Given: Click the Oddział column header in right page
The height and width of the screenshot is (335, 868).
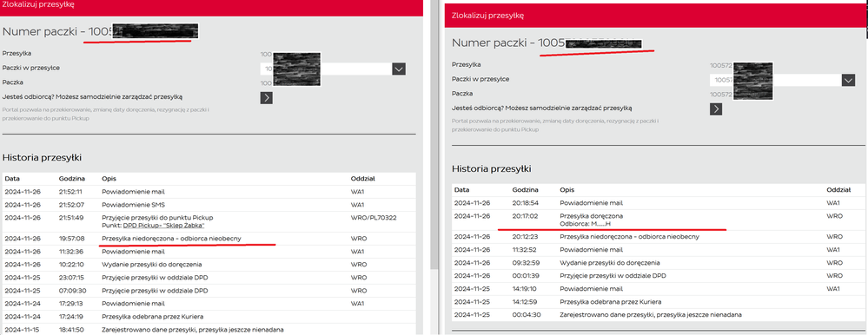Looking at the screenshot, I should pyautogui.click(x=838, y=189).
